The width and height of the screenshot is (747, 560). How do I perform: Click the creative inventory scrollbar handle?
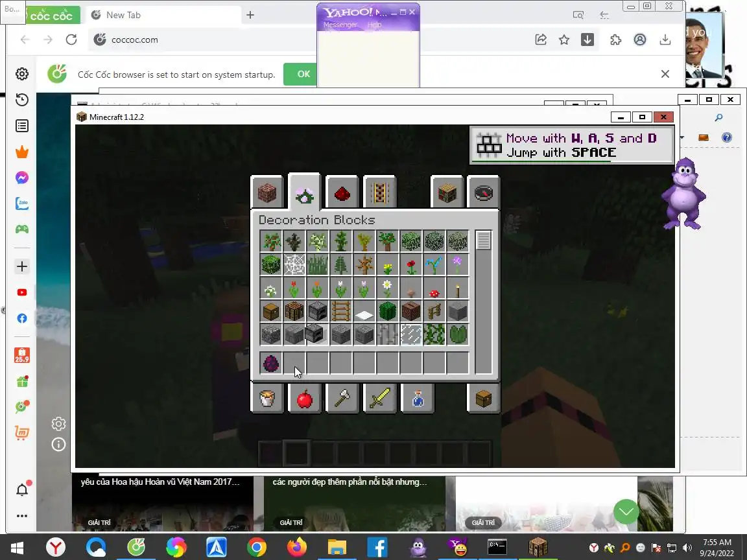click(484, 240)
